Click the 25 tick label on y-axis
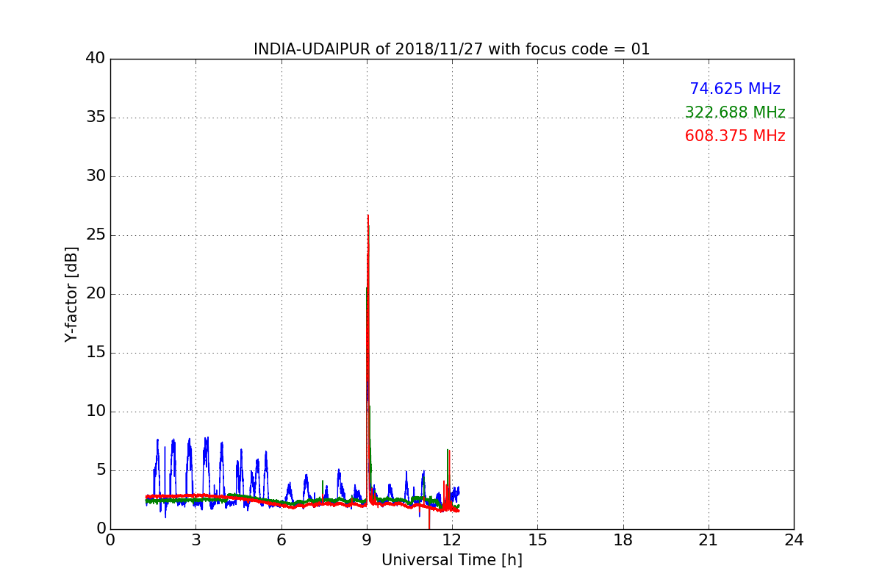Image resolution: width=882 pixels, height=588 pixels. tap(96, 235)
